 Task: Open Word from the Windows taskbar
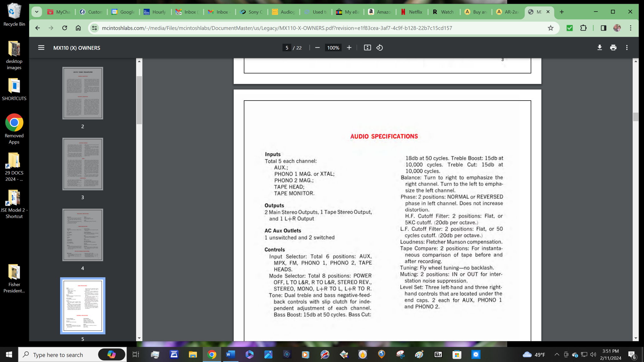click(230, 355)
